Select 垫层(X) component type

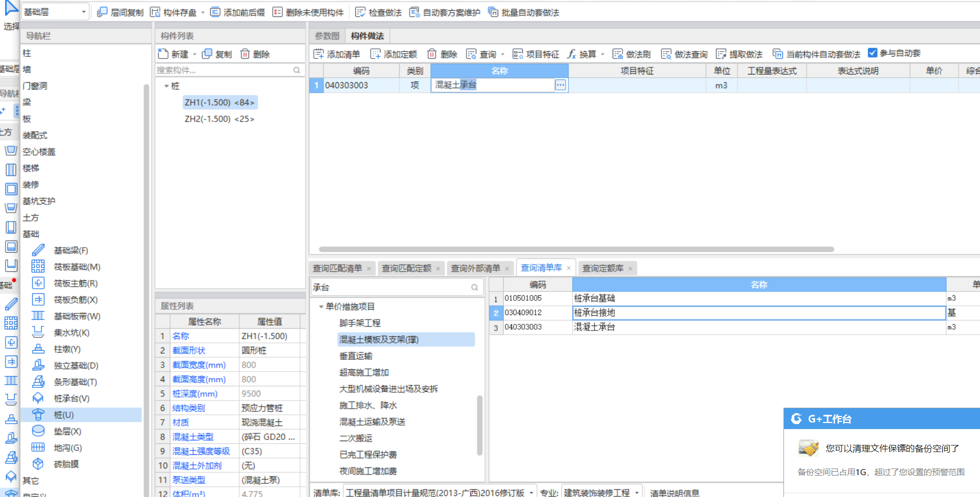pyautogui.click(x=67, y=431)
